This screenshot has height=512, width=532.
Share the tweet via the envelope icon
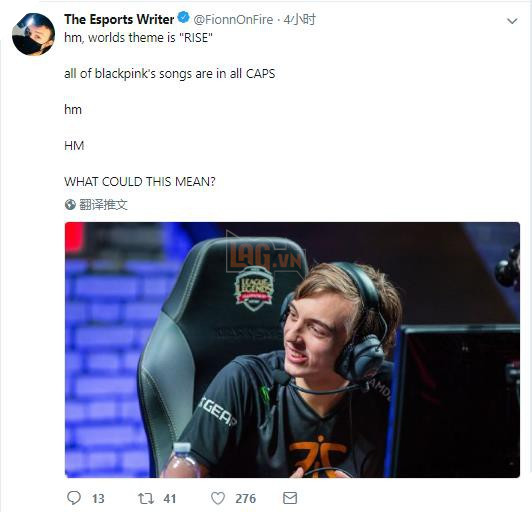pos(290,498)
